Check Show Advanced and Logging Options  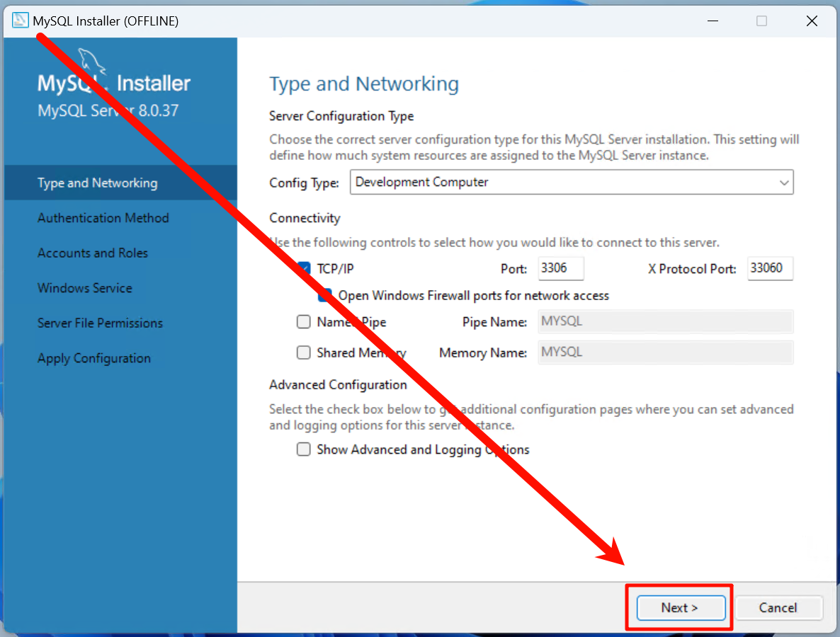[x=304, y=449]
